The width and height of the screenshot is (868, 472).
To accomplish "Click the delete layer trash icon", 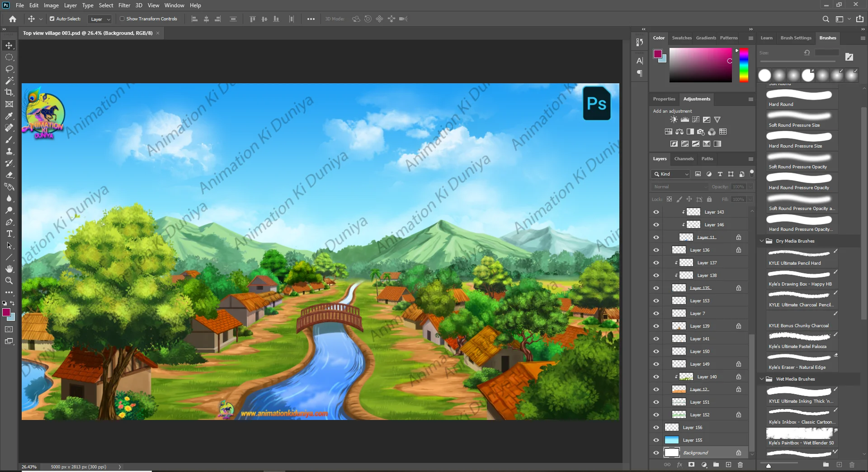I will [740, 465].
